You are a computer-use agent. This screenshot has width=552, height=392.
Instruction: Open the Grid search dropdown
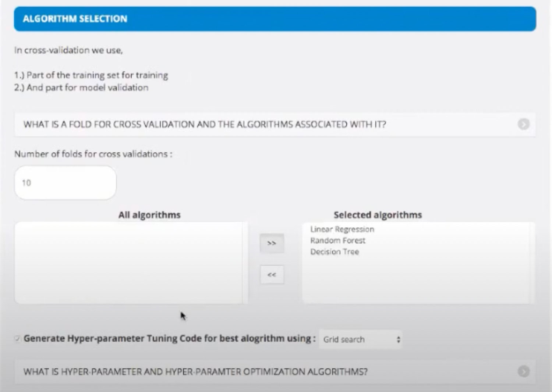[361, 339]
